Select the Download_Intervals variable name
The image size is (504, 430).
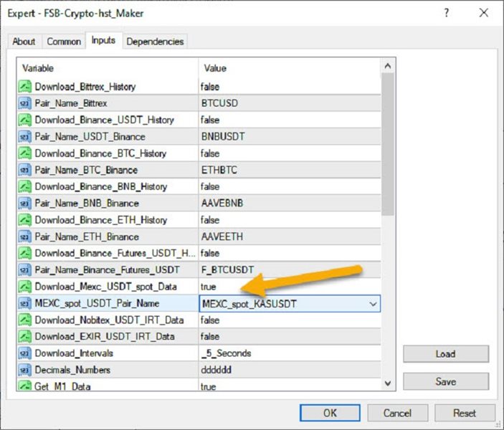(x=74, y=353)
